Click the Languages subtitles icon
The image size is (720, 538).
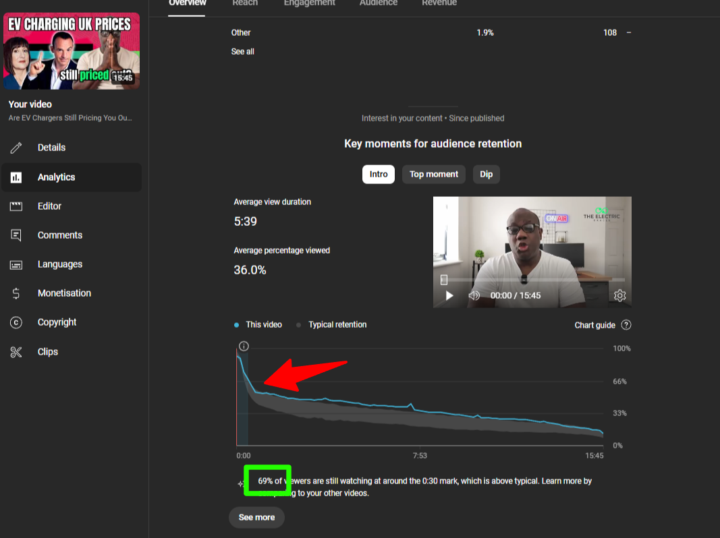point(16,265)
